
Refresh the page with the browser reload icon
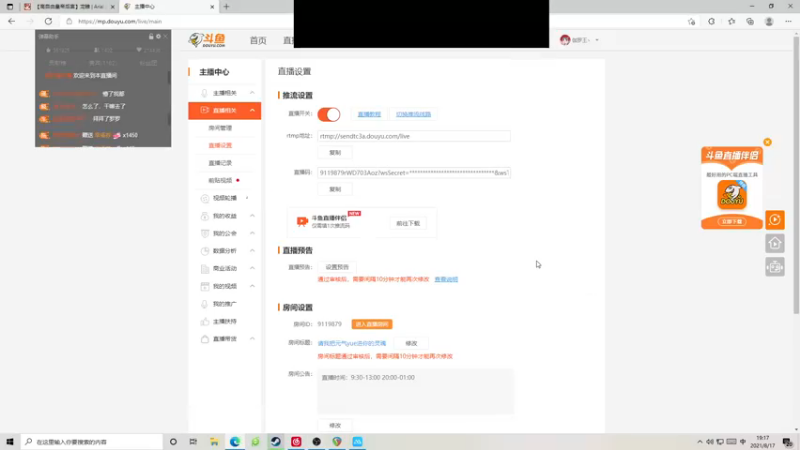click(x=48, y=21)
